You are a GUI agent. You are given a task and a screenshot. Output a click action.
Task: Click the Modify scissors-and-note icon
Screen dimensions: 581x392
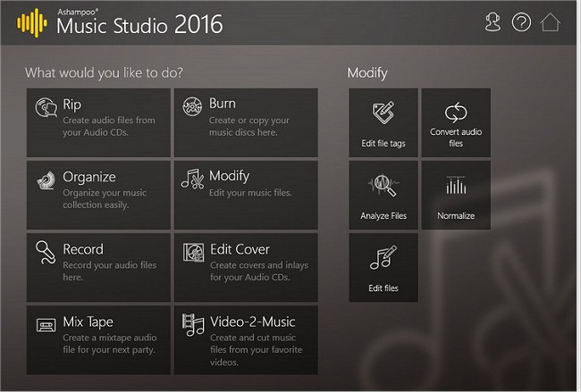click(x=193, y=179)
